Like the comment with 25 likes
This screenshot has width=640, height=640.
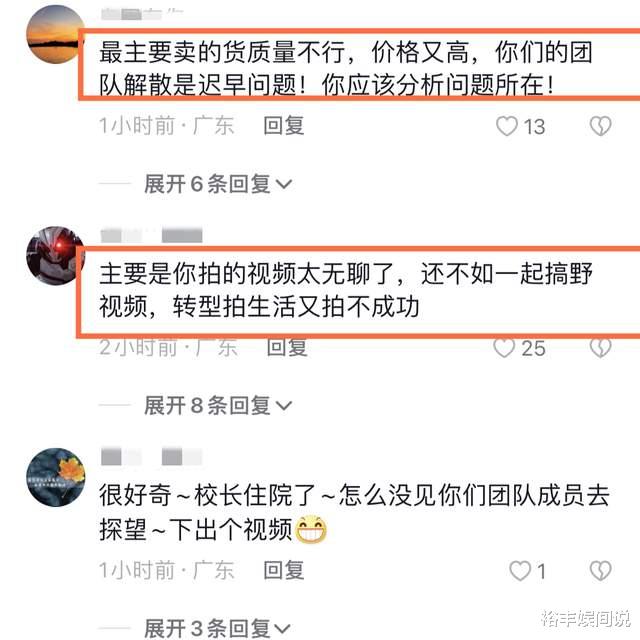504,348
